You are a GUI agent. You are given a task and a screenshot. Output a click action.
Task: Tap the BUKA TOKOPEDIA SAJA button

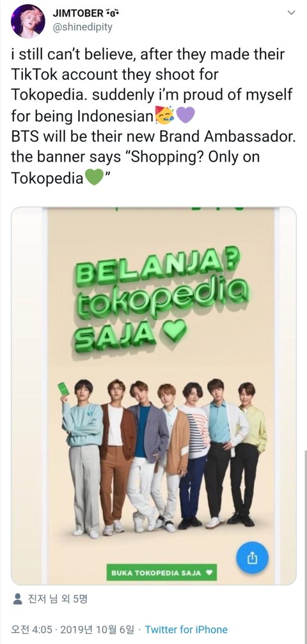click(162, 572)
